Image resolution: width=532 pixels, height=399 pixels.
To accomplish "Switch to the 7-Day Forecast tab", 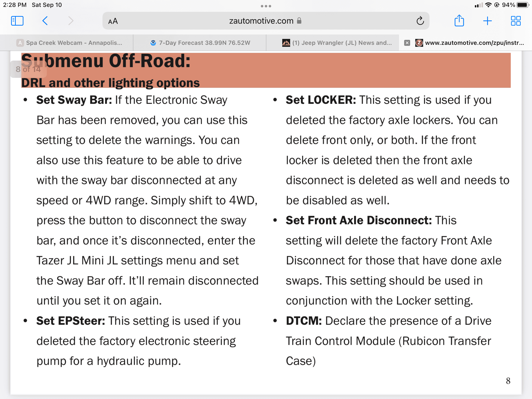I will pos(199,43).
